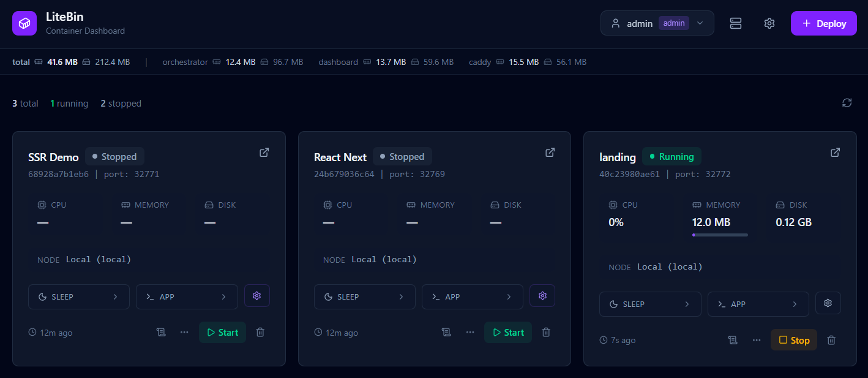Expand the SLEEP section on landing card

point(650,304)
